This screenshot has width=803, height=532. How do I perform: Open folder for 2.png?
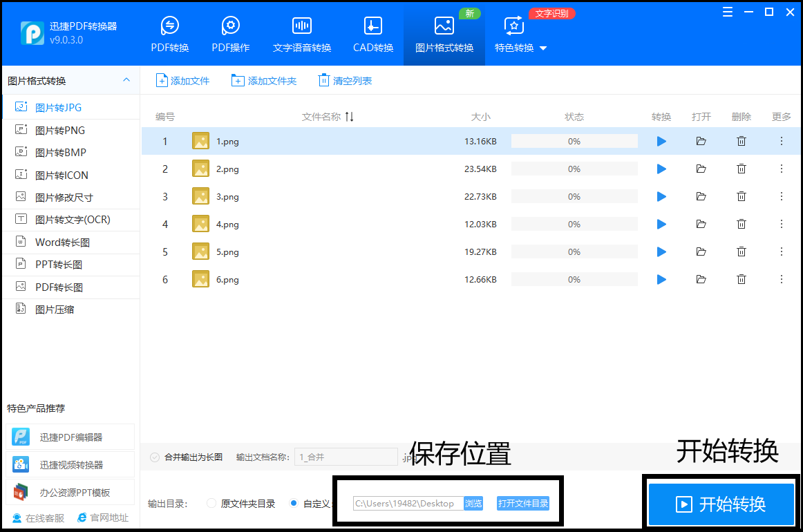(x=701, y=169)
